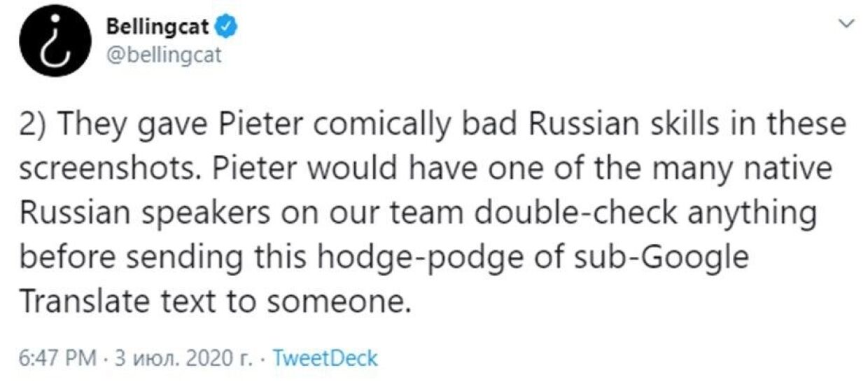Click the Bellingcat profile avatar

click(x=53, y=42)
